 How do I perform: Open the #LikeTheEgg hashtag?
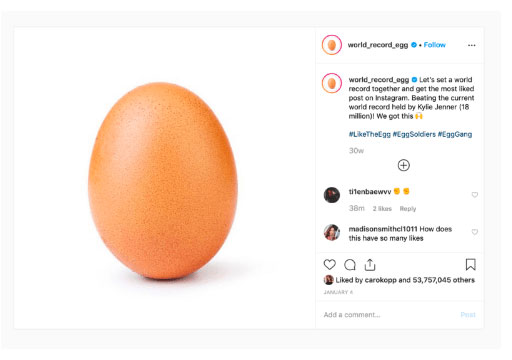[369, 134]
